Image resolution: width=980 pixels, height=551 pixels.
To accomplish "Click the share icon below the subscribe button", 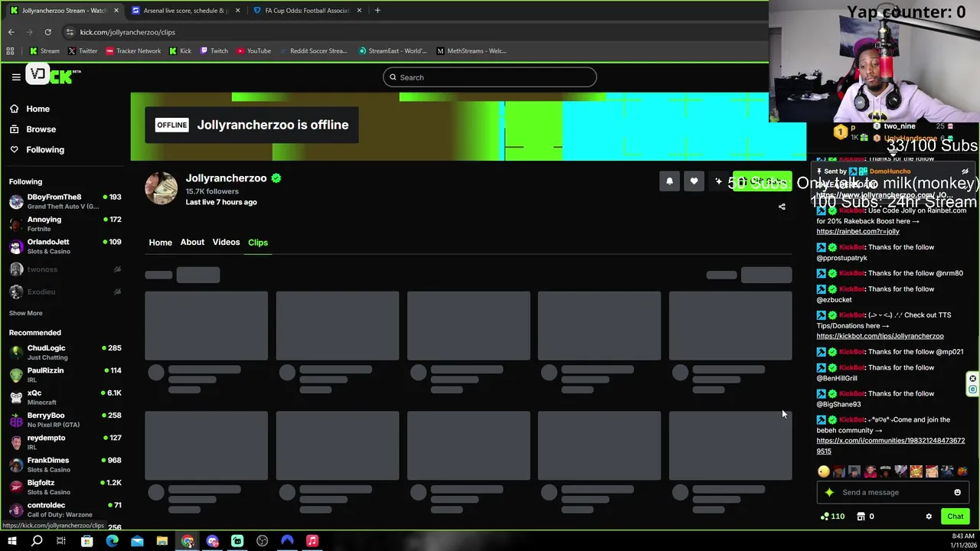I will point(782,207).
